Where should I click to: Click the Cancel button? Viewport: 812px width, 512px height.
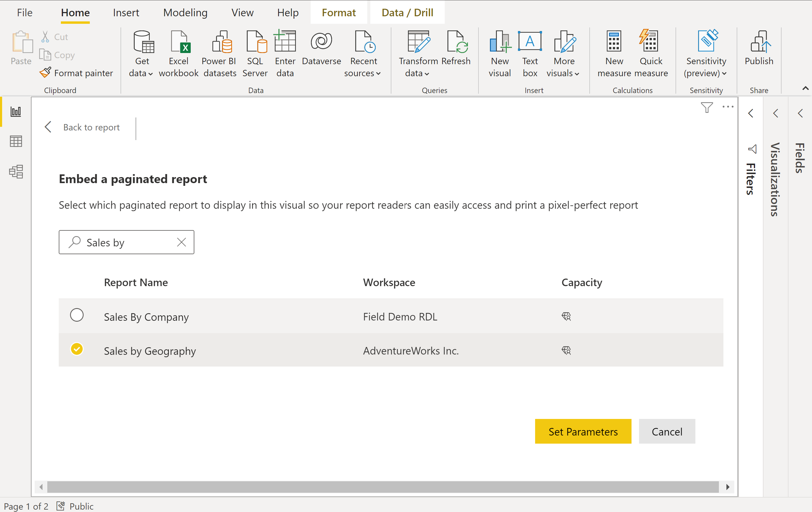pos(667,431)
